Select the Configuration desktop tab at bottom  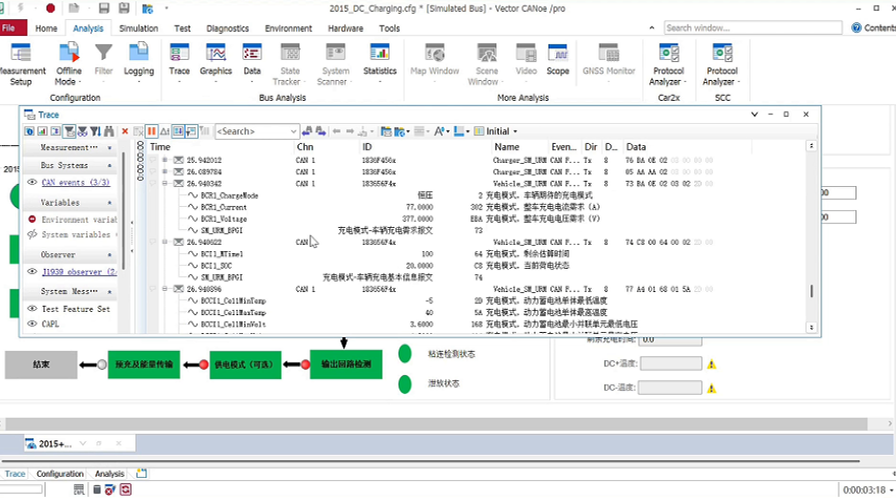pyautogui.click(x=60, y=473)
